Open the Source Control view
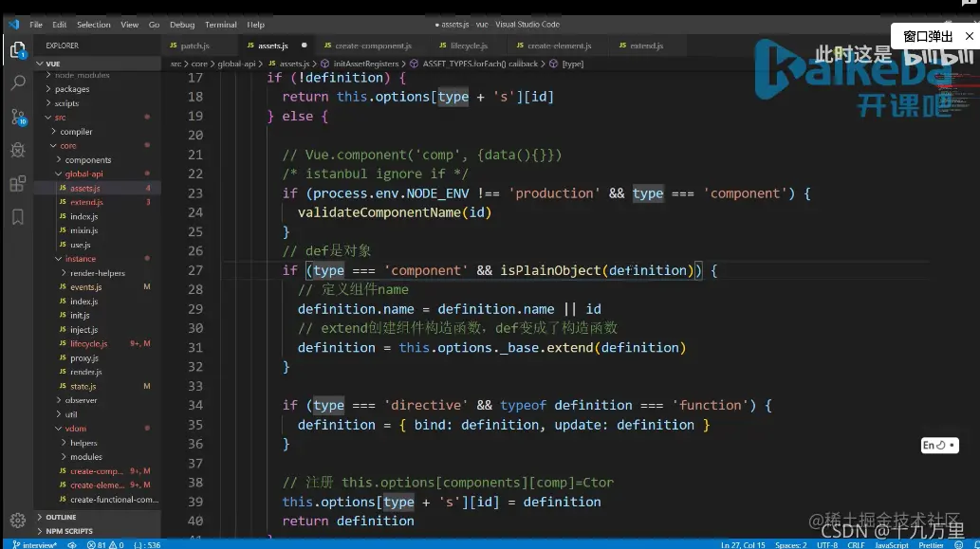980x549 pixels. [17, 117]
